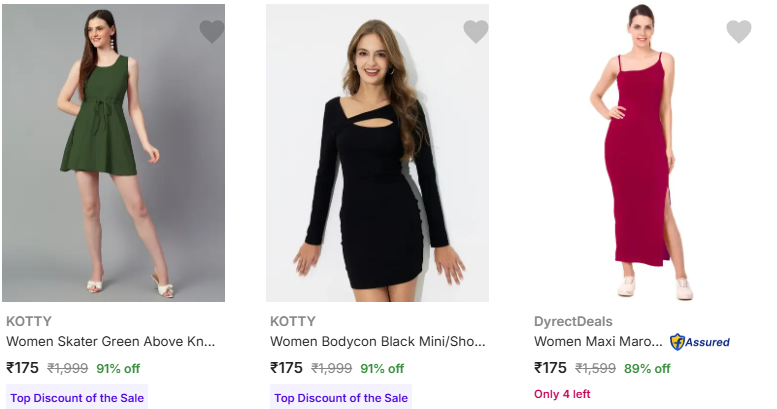Click Top Discount tag under green dress
This screenshot has width=777, height=409.
pos(77,398)
